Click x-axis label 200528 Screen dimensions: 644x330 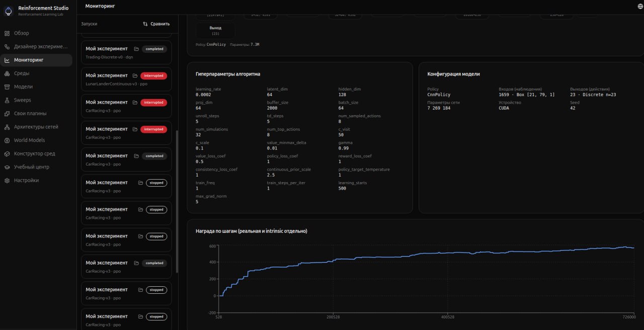pos(333,317)
